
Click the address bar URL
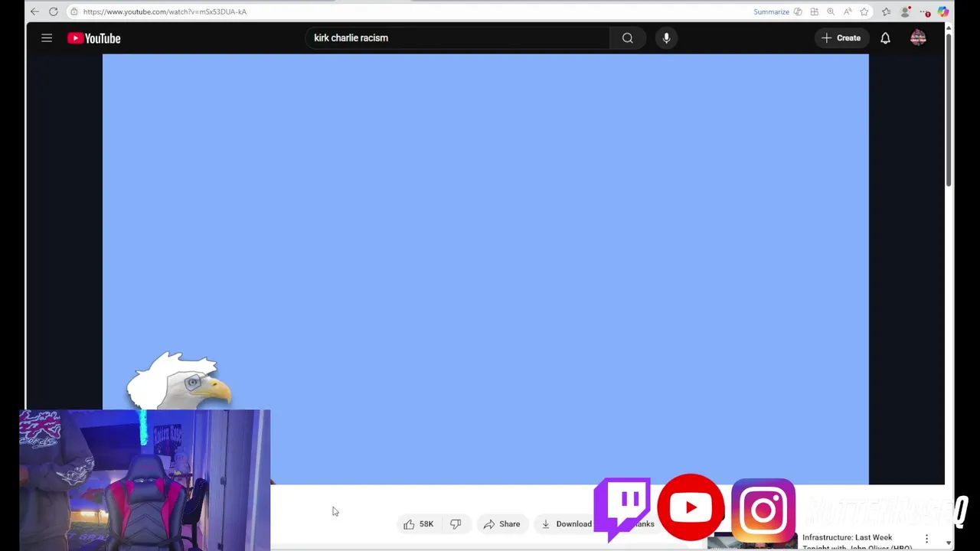click(x=165, y=11)
